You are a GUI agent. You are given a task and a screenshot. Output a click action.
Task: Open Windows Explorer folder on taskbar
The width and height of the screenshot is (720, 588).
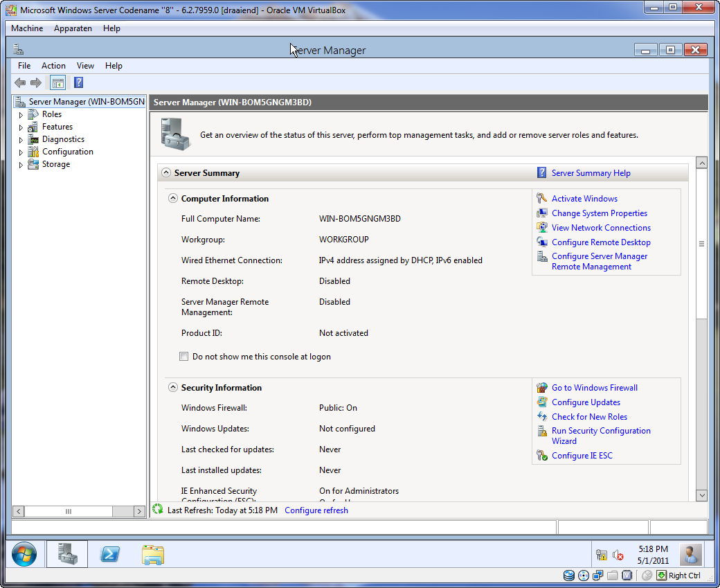[153, 554]
